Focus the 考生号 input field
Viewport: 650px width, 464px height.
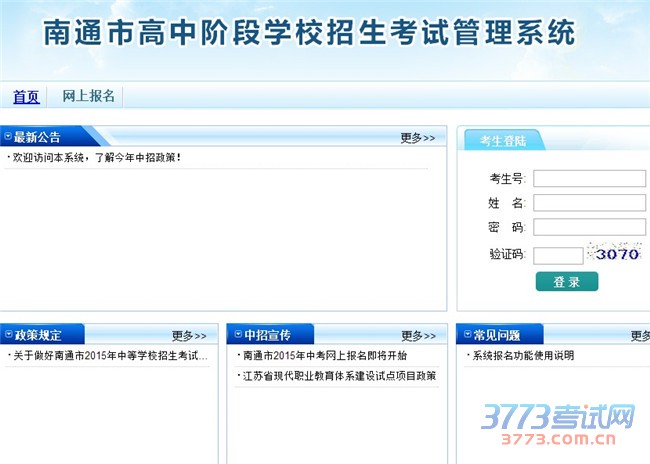589,179
